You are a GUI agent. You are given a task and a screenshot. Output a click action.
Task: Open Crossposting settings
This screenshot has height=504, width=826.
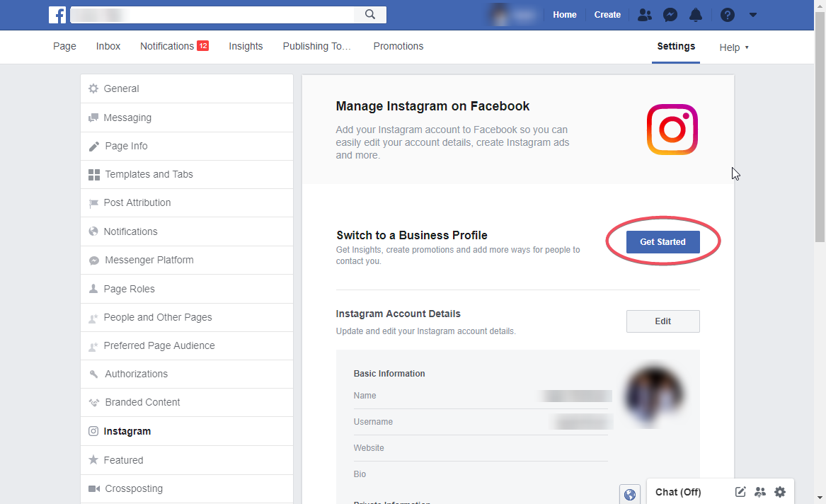pos(187,488)
